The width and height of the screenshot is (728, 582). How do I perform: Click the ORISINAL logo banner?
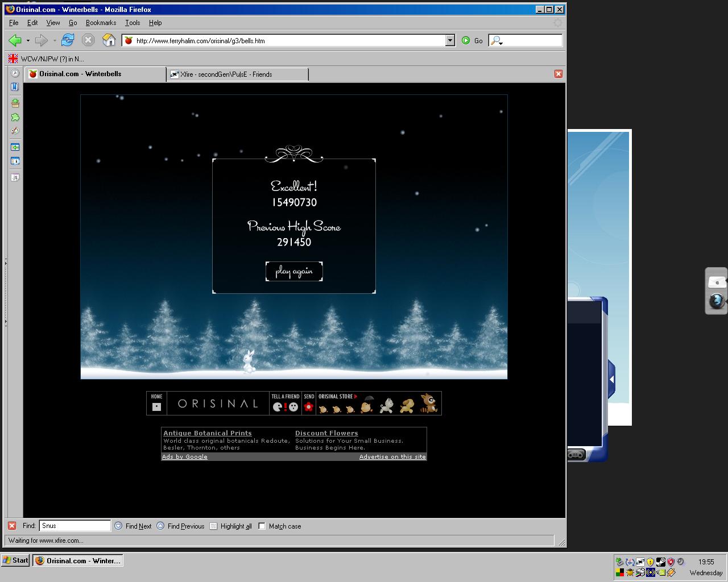pyautogui.click(x=218, y=404)
